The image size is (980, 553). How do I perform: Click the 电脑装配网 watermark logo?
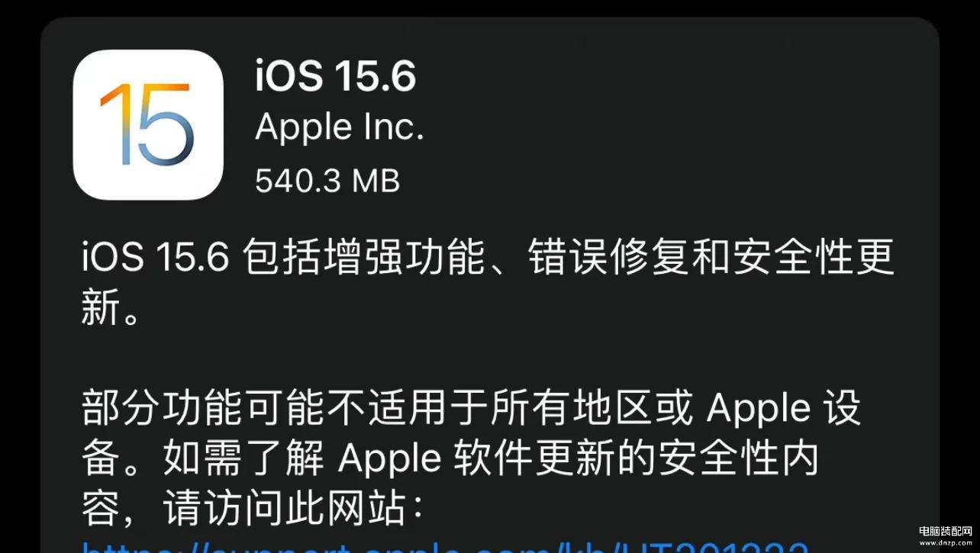[x=945, y=529]
